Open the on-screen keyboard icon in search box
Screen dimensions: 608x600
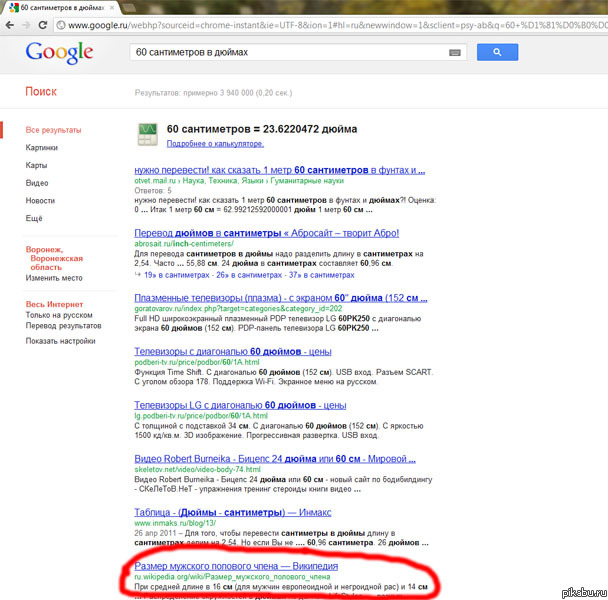(x=454, y=52)
